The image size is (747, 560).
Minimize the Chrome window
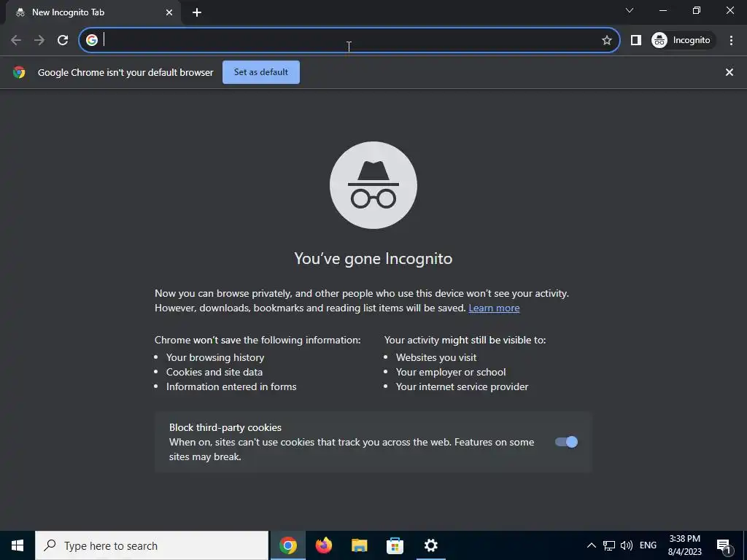pos(662,10)
